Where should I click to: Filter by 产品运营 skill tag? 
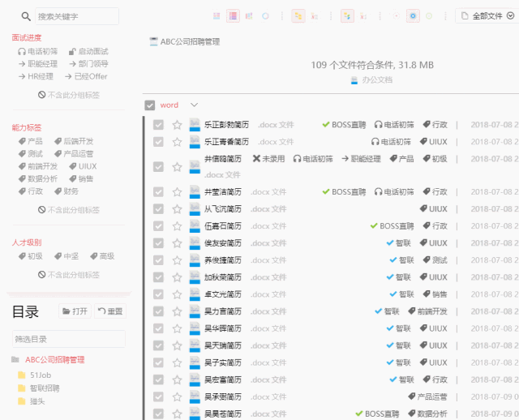[74, 154]
